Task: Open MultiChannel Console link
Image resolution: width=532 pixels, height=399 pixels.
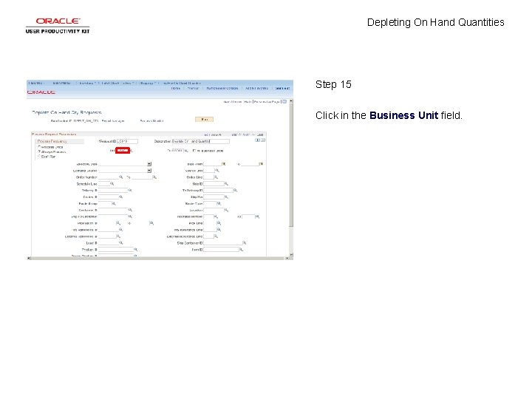Action: click(222, 88)
